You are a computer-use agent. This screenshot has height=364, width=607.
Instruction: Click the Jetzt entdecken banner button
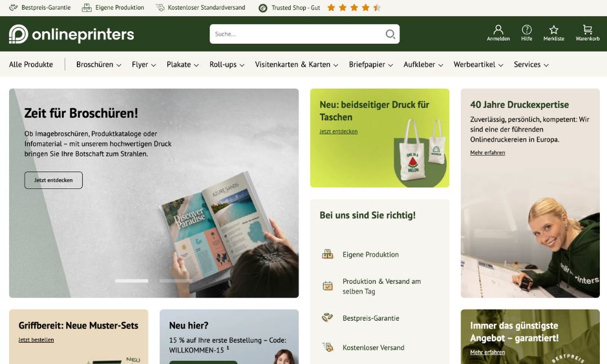54,180
